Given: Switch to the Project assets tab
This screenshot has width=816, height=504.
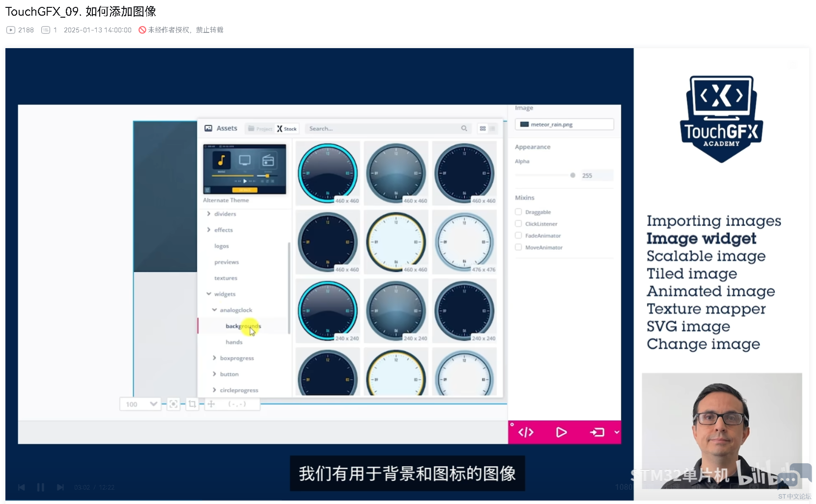Looking at the screenshot, I should (x=260, y=129).
